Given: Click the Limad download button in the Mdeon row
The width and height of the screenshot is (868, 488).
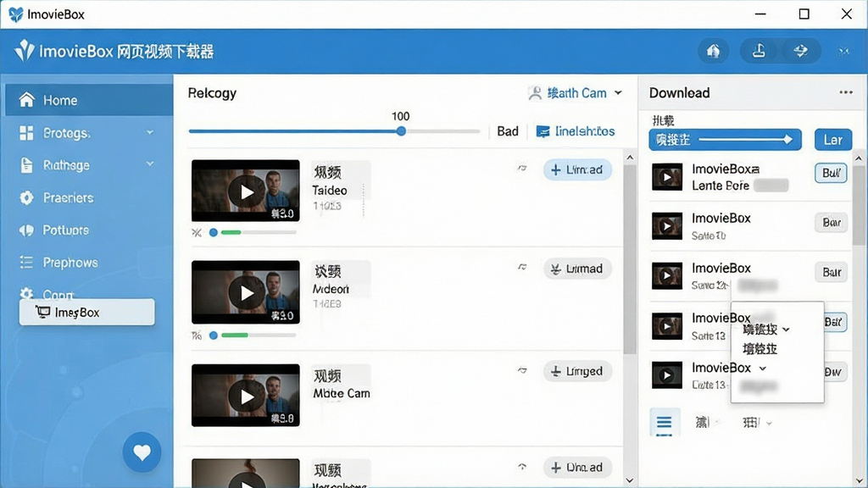Looking at the screenshot, I should click(x=577, y=269).
